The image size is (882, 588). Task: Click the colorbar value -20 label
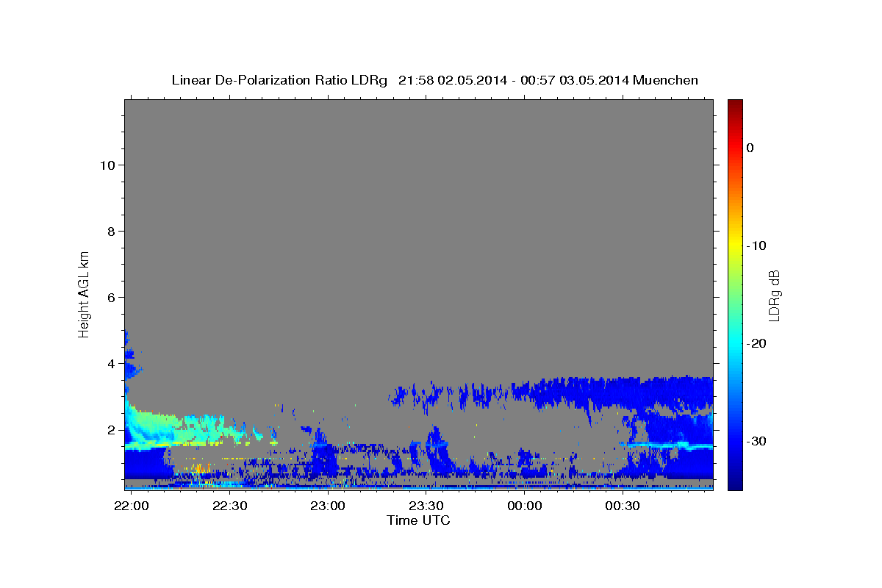pos(756,343)
